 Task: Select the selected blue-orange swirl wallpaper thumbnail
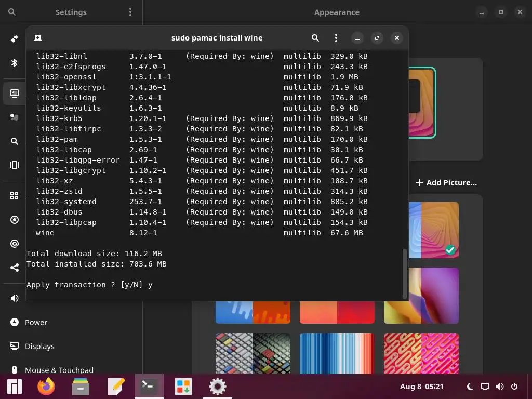tap(434, 230)
